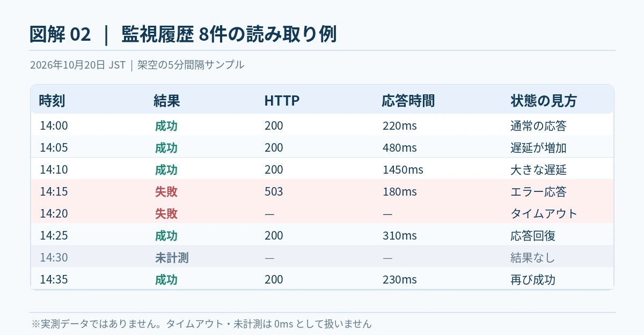Select the response time '310ms'
The image size is (644, 335).
400,236
